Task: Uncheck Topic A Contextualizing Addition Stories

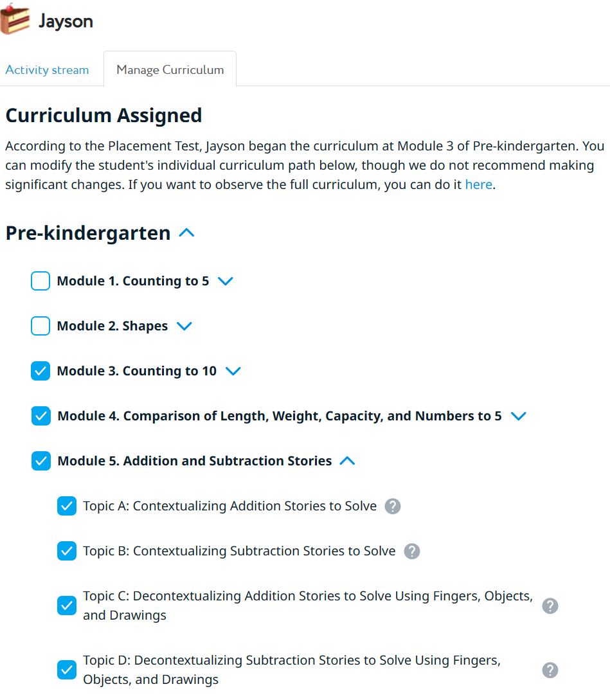Action: point(67,506)
